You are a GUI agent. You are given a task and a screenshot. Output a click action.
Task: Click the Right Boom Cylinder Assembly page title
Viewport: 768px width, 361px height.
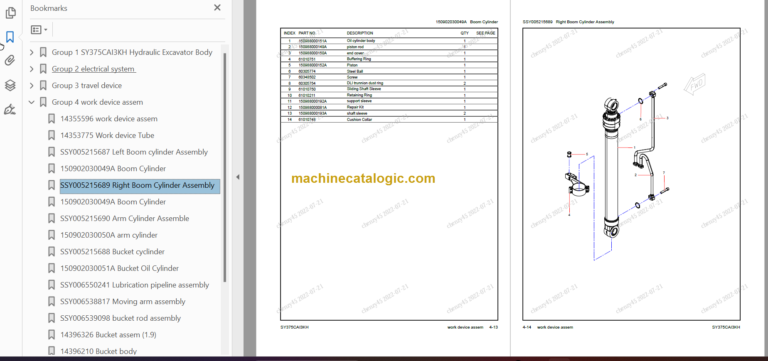point(585,22)
